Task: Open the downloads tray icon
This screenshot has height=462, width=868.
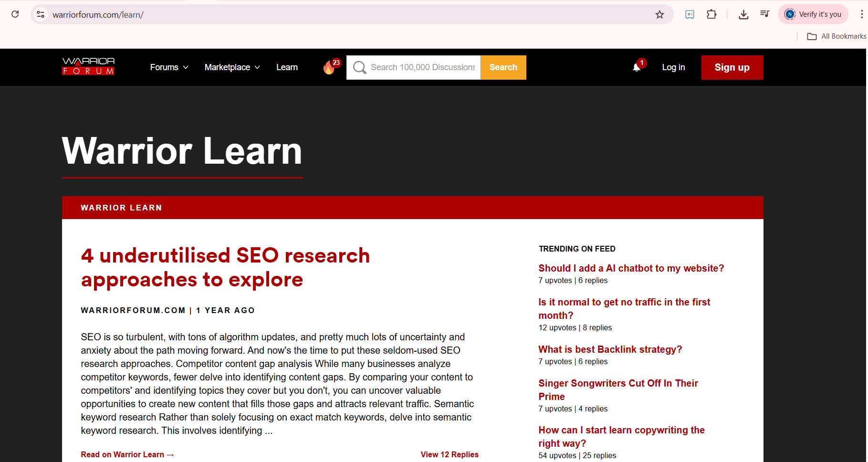Action: tap(743, 14)
